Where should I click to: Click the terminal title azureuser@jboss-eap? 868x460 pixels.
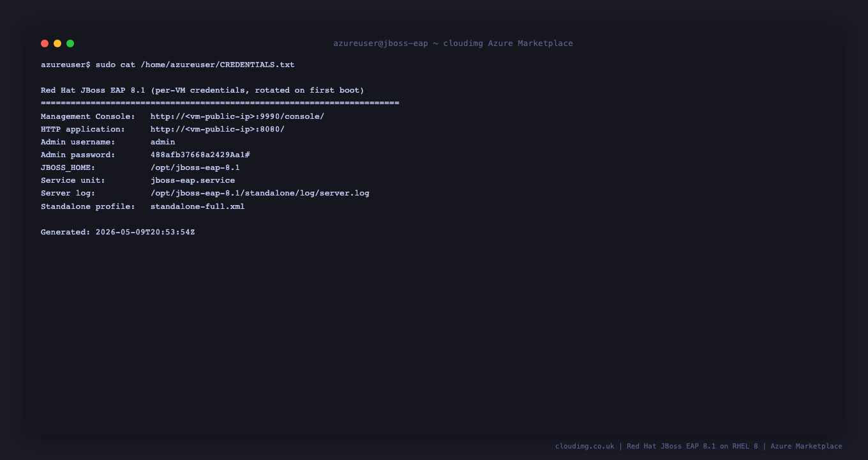point(453,43)
